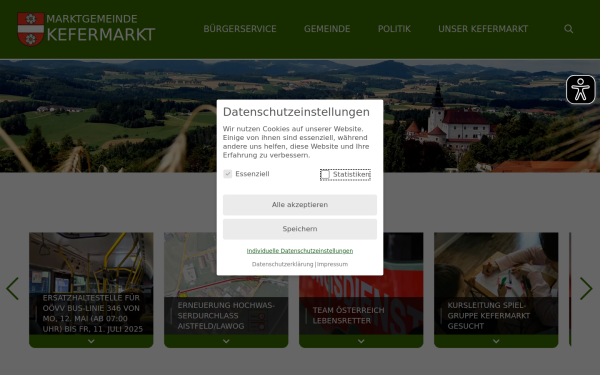Select Kursleitung Spielgruppe Kefermarkt gesucht headline

(489, 316)
